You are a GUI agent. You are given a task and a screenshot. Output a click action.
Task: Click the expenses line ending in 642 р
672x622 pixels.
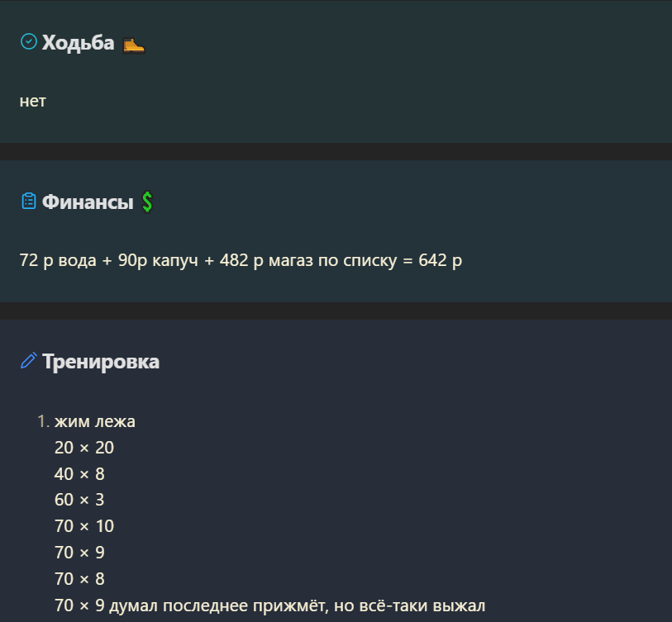point(241,260)
